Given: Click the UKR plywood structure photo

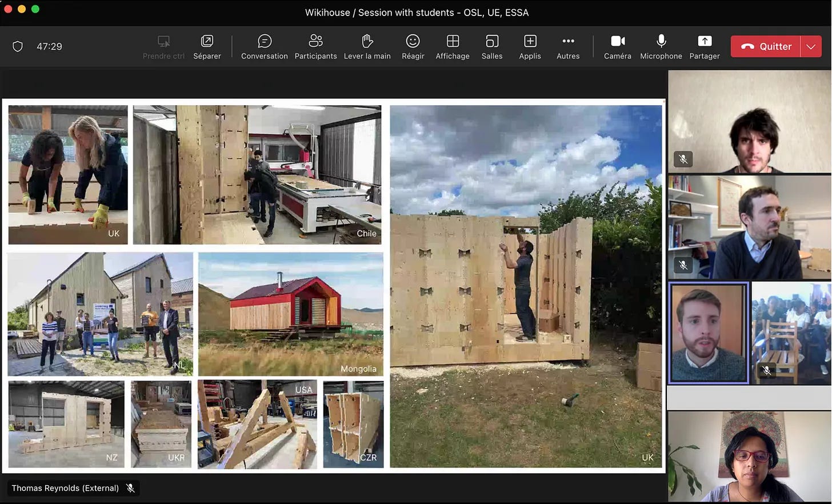Looking at the screenshot, I should (161, 425).
